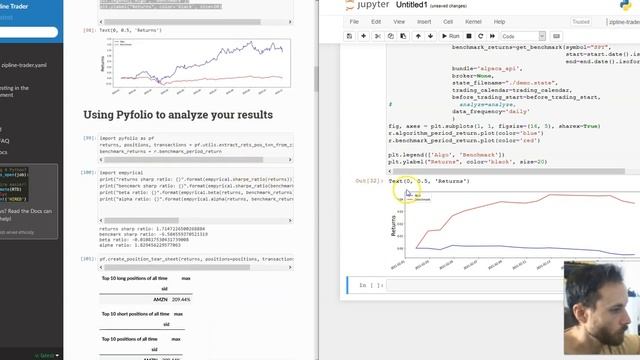Interrupt the kernel with stop icon

point(469,36)
